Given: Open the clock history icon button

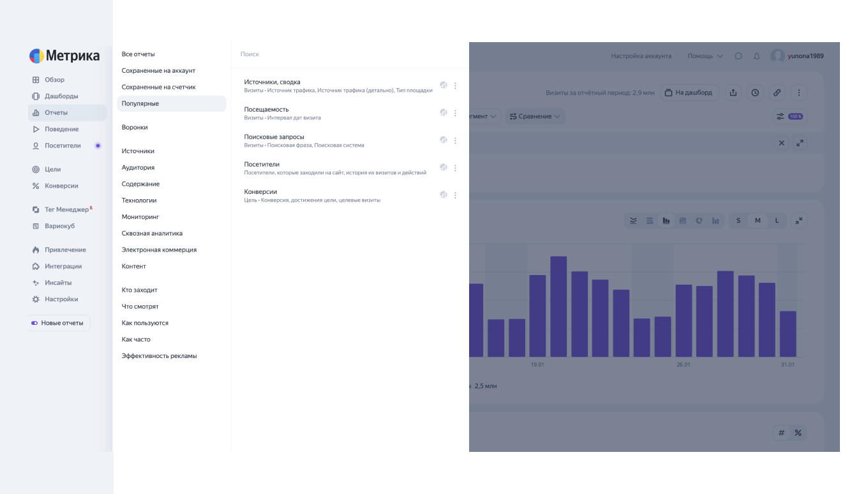Looking at the screenshot, I should 755,93.
